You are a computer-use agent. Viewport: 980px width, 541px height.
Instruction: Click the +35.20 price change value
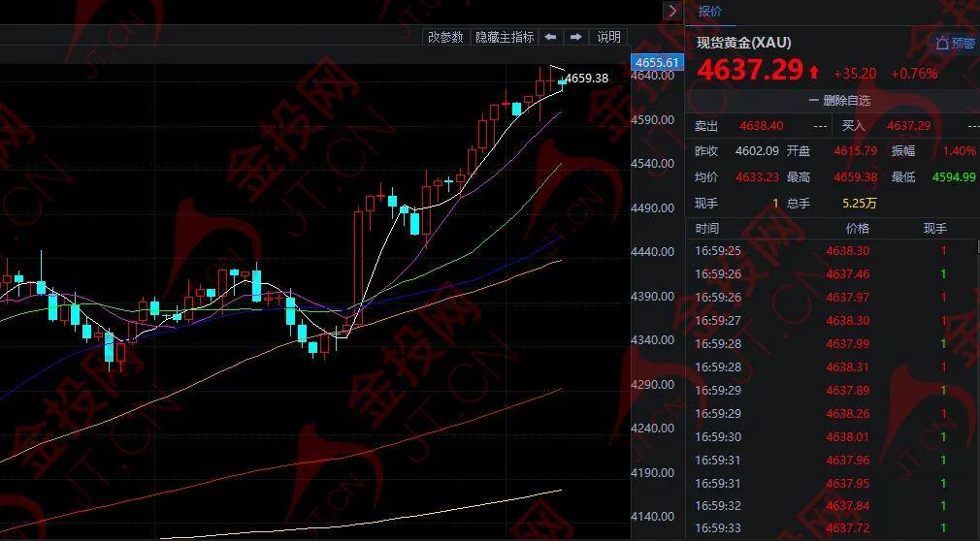click(855, 74)
